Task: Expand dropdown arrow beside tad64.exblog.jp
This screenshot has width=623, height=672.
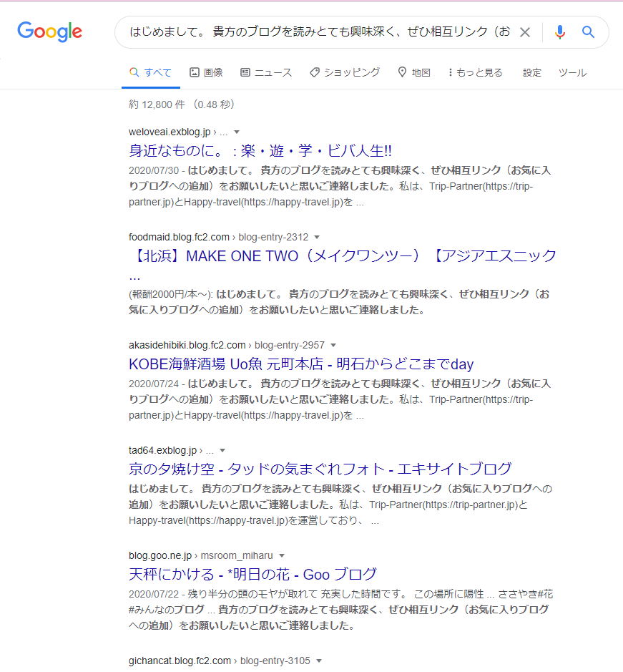Action: pyautogui.click(x=222, y=450)
